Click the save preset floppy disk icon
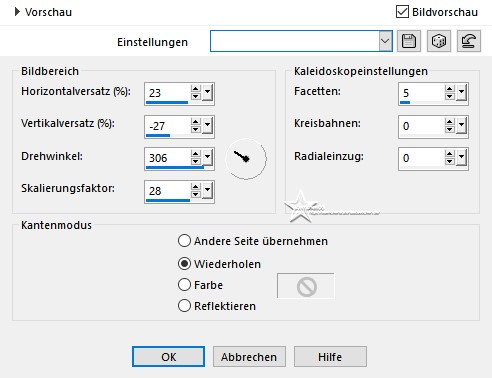 [409, 41]
